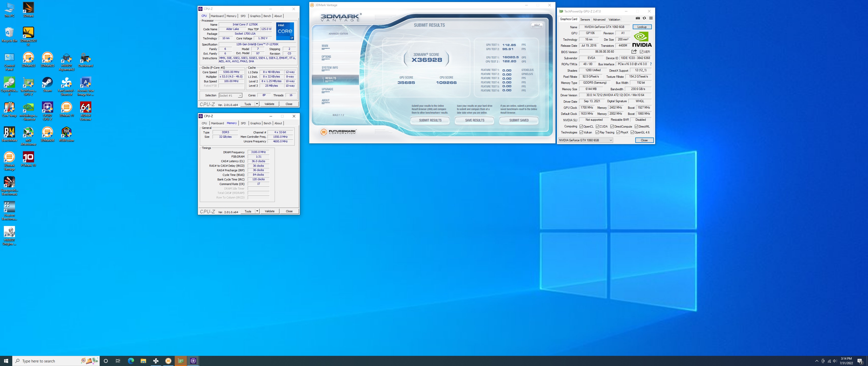The height and width of the screenshot is (366, 868).
Task: Refresh GPU-Z using the refresh icon
Action: tap(644, 18)
